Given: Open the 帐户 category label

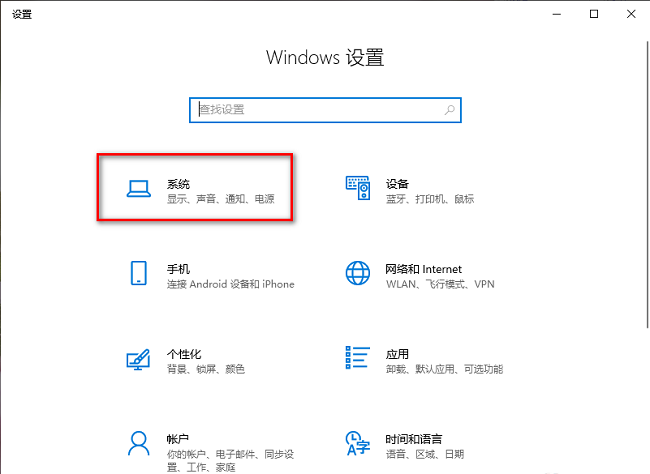Looking at the screenshot, I should (x=178, y=439).
